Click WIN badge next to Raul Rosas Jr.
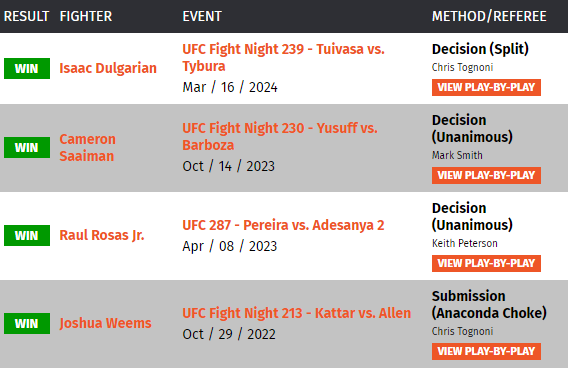This screenshot has height=368, width=568. 27,235
